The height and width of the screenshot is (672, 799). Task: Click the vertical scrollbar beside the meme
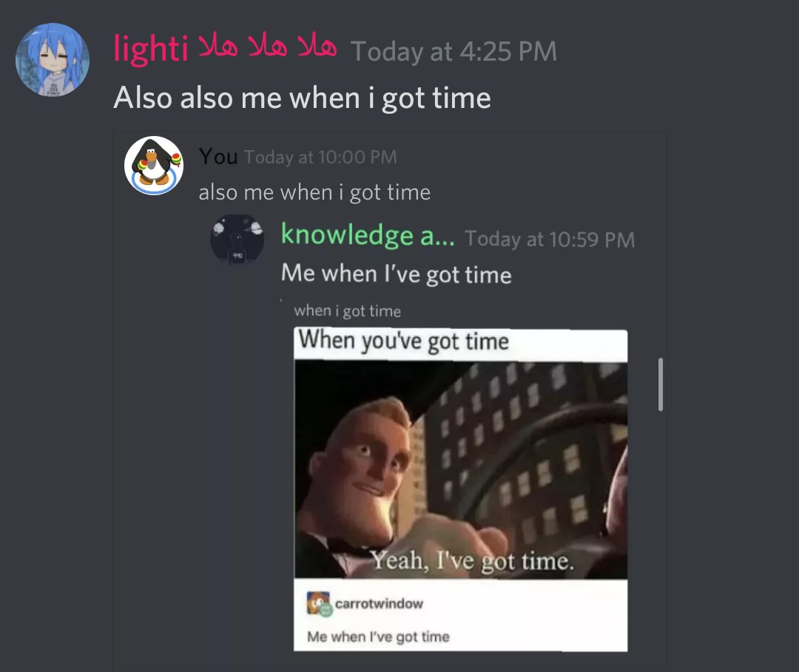(x=661, y=384)
